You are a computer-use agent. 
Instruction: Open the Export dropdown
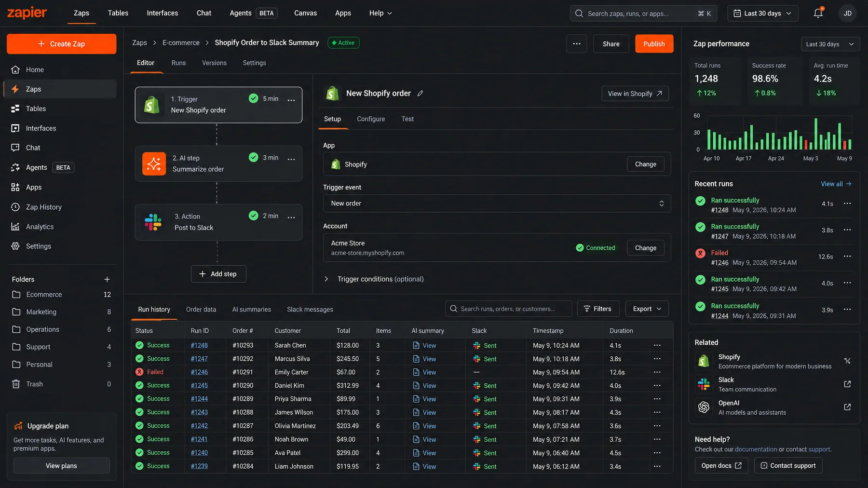point(647,309)
